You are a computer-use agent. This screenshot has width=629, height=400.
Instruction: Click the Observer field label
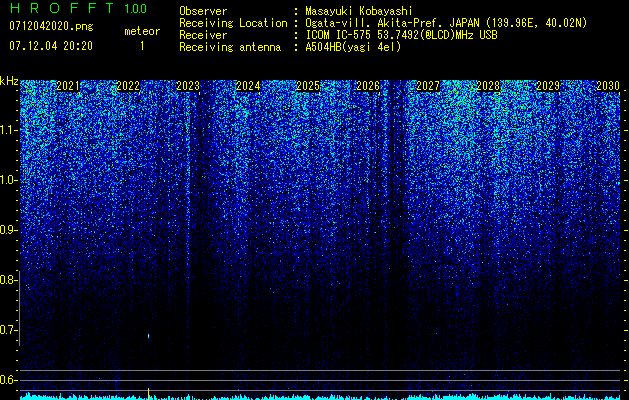(x=203, y=11)
